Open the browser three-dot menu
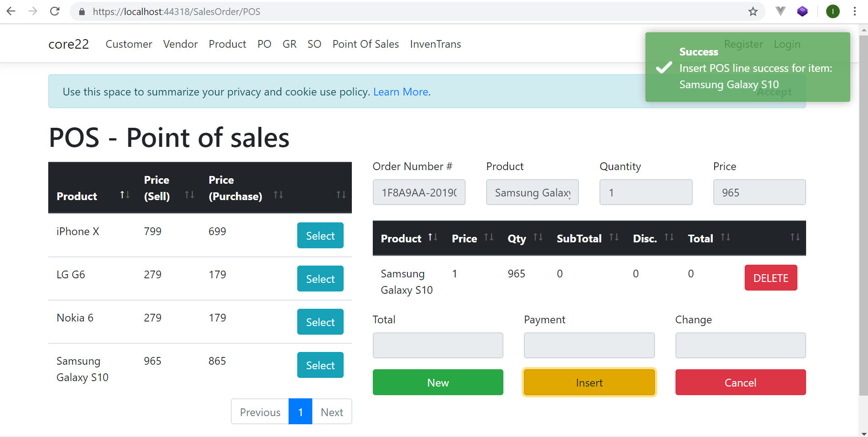 click(x=854, y=11)
